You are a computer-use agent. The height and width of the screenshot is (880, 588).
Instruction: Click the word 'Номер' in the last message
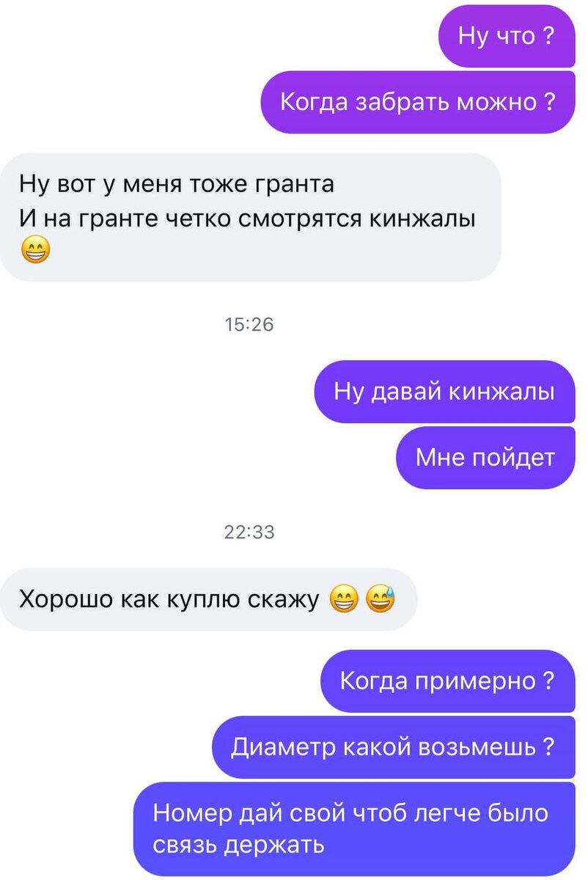(191, 813)
